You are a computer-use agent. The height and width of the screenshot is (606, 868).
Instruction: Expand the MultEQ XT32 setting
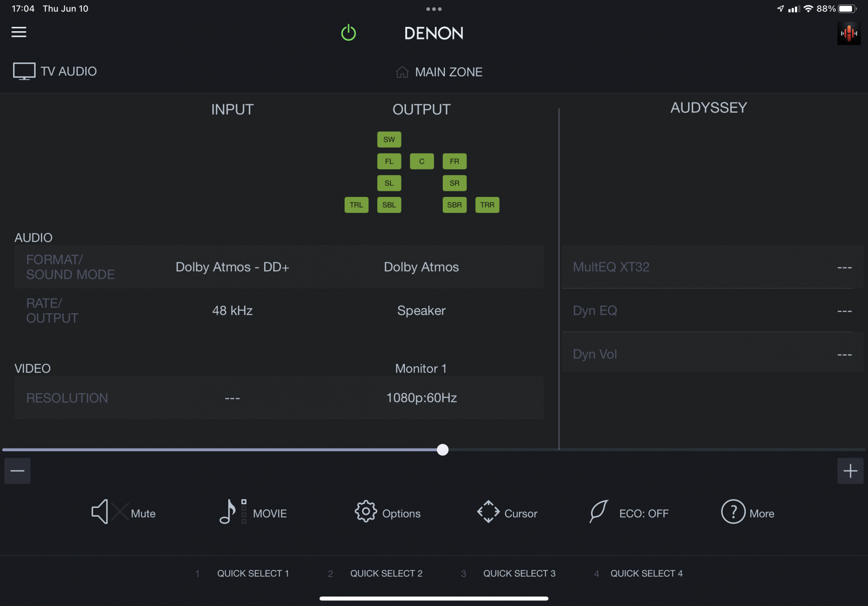pos(712,267)
